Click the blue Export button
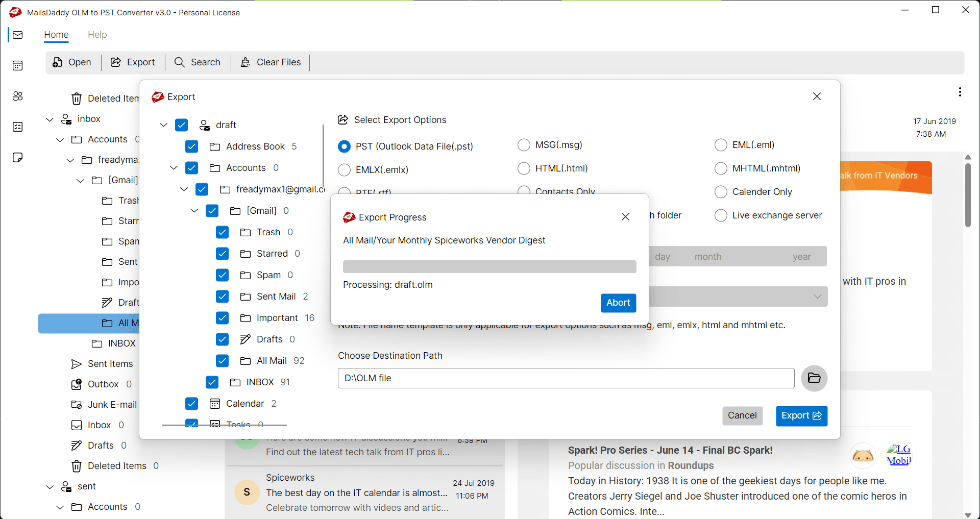The width and height of the screenshot is (980, 519). [x=801, y=416]
